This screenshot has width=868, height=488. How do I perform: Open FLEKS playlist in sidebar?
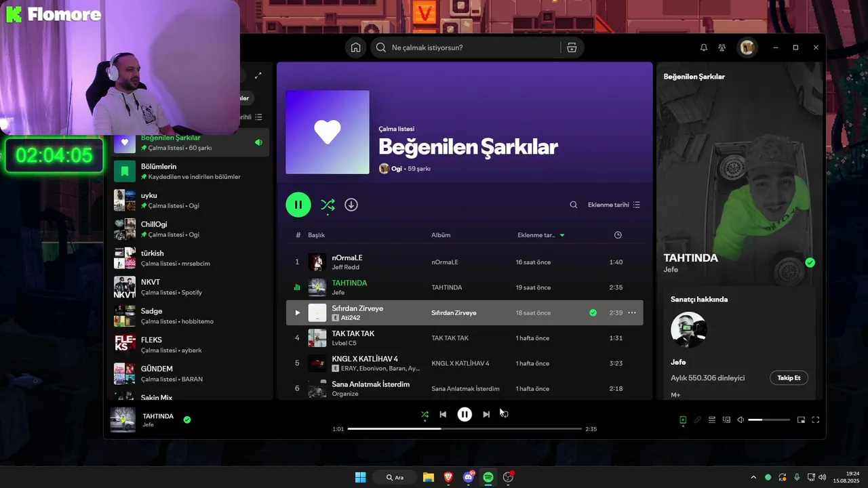pyautogui.click(x=191, y=344)
